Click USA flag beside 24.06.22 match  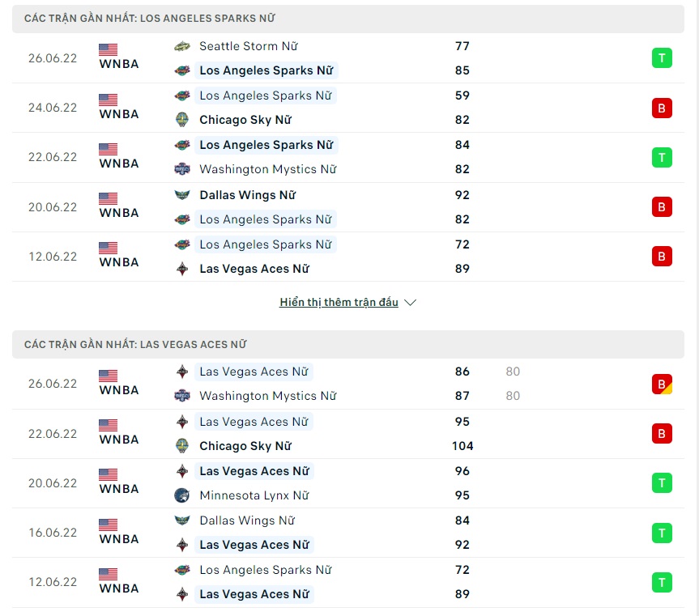pyautogui.click(x=108, y=100)
